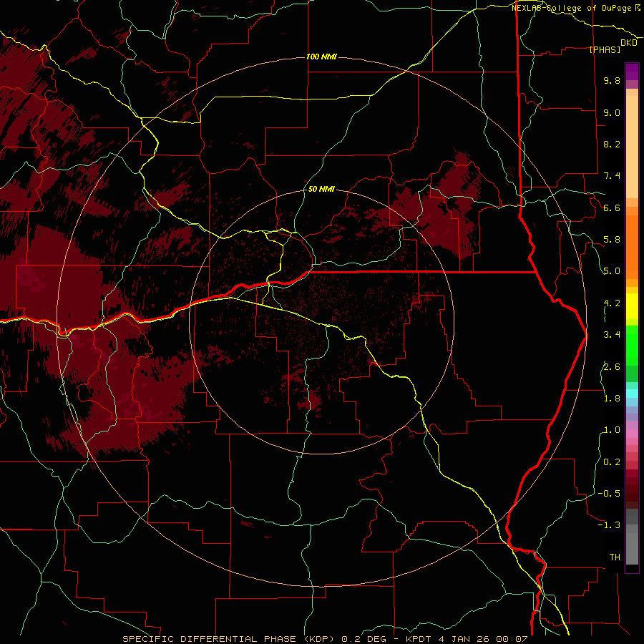Select the '5.0' scale value

pyautogui.click(x=612, y=271)
